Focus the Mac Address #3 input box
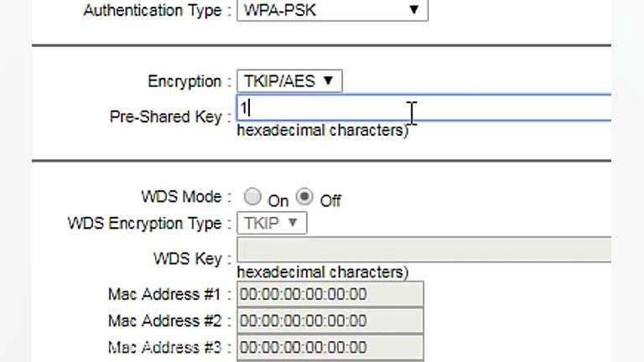This screenshot has height=362, width=644. click(330, 347)
